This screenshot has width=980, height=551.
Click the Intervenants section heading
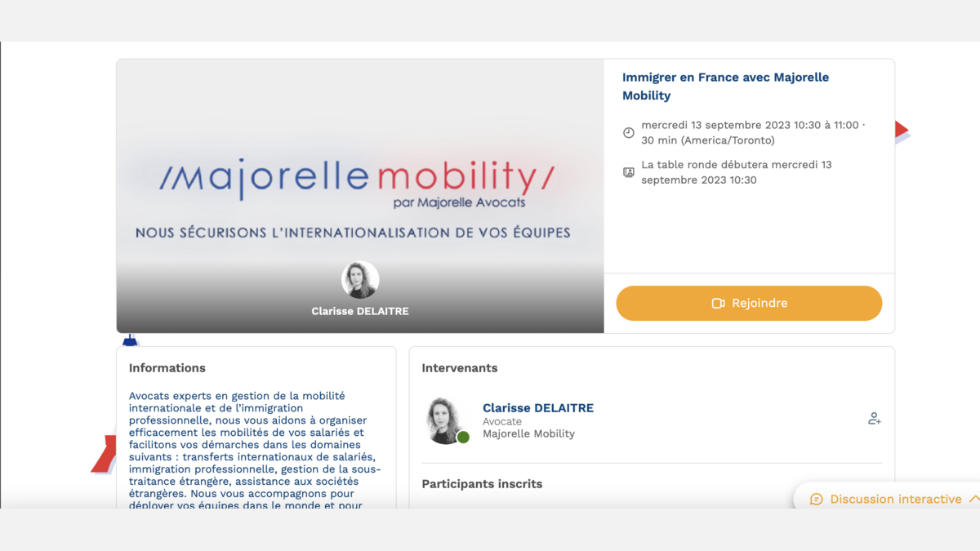(x=460, y=368)
